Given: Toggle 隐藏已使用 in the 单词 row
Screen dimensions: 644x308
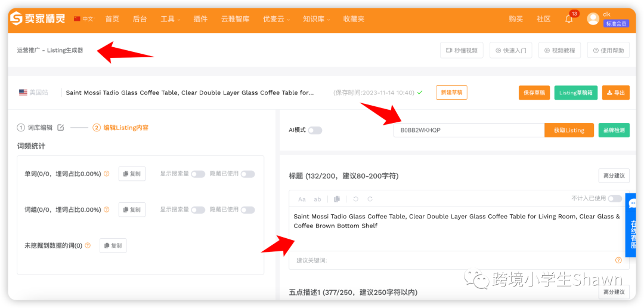Looking at the screenshot, I should click(x=247, y=174).
